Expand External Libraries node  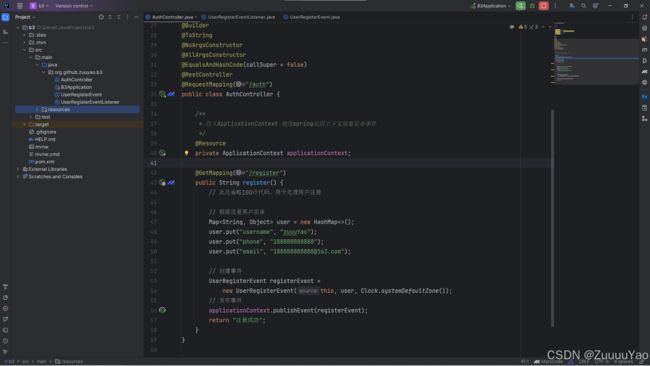pyautogui.click(x=18, y=169)
